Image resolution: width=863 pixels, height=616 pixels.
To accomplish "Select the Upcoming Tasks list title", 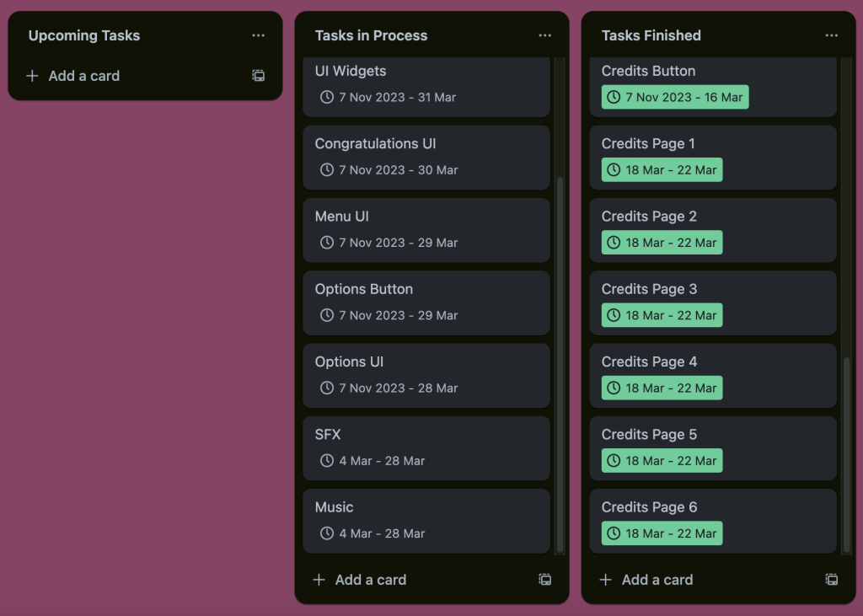I will [x=84, y=35].
